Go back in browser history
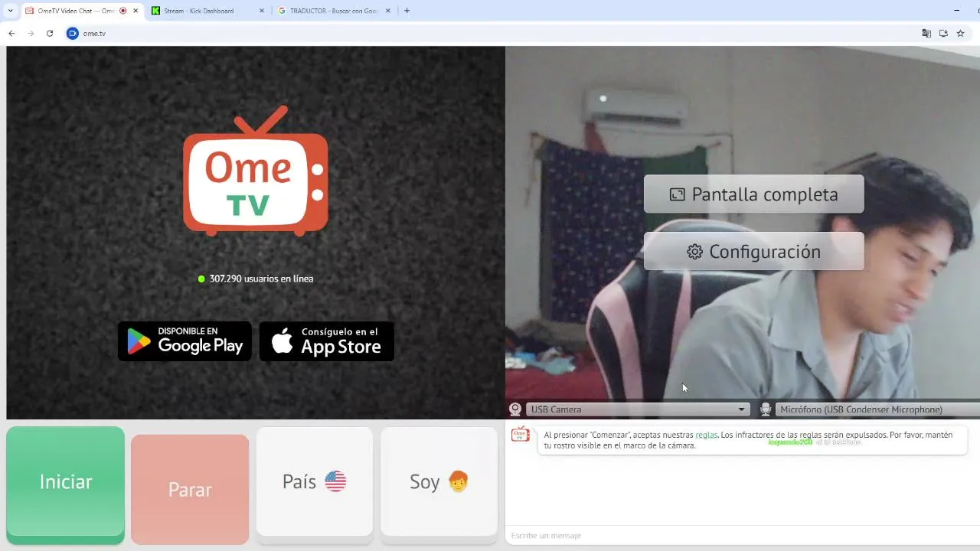Viewport: 980px width, 551px height. point(11,34)
